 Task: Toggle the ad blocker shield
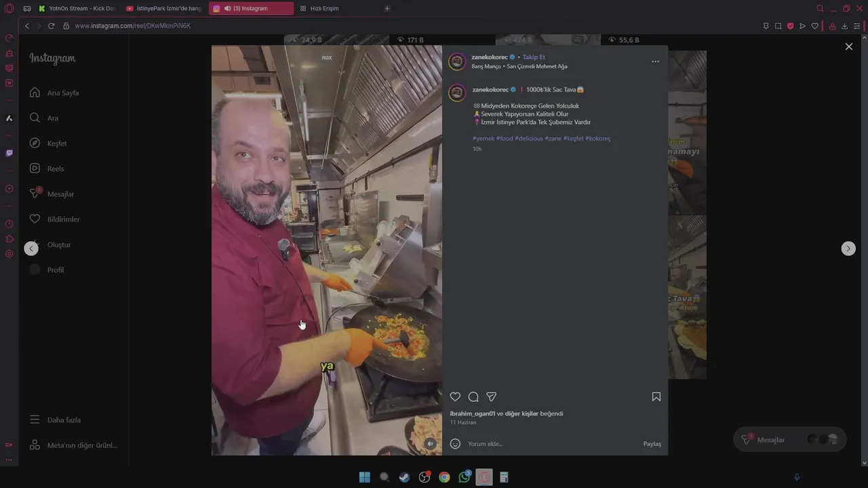click(790, 26)
